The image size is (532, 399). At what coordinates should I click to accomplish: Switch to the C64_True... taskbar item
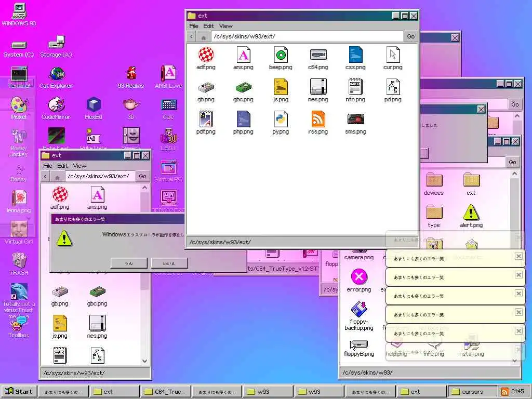(x=166, y=392)
